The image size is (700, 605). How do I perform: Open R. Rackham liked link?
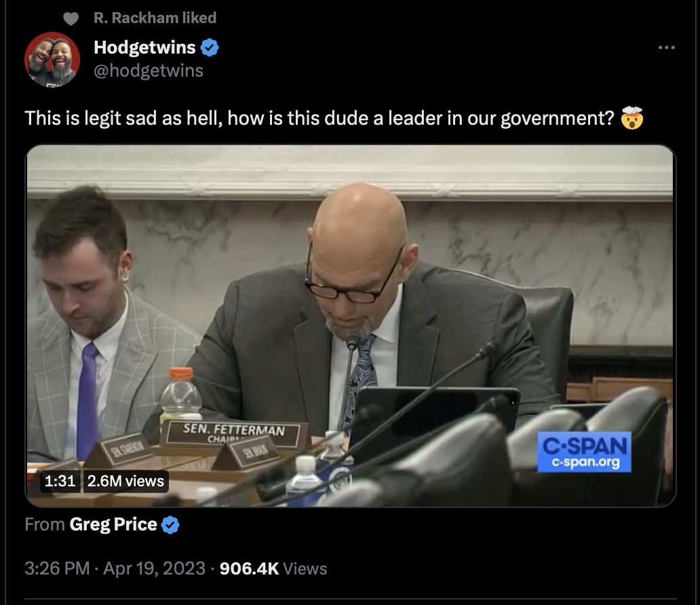pos(155,18)
